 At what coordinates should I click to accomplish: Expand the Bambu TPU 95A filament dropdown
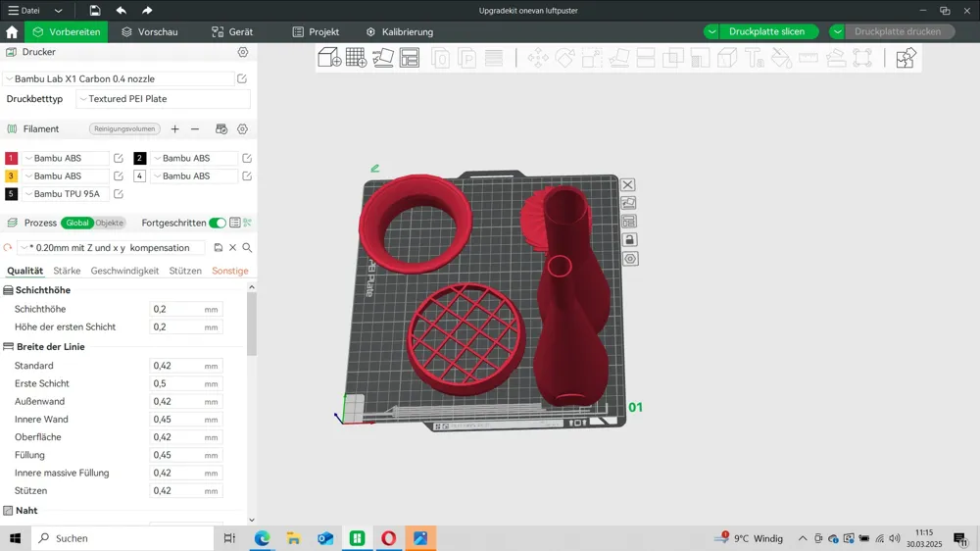[66, 194]
